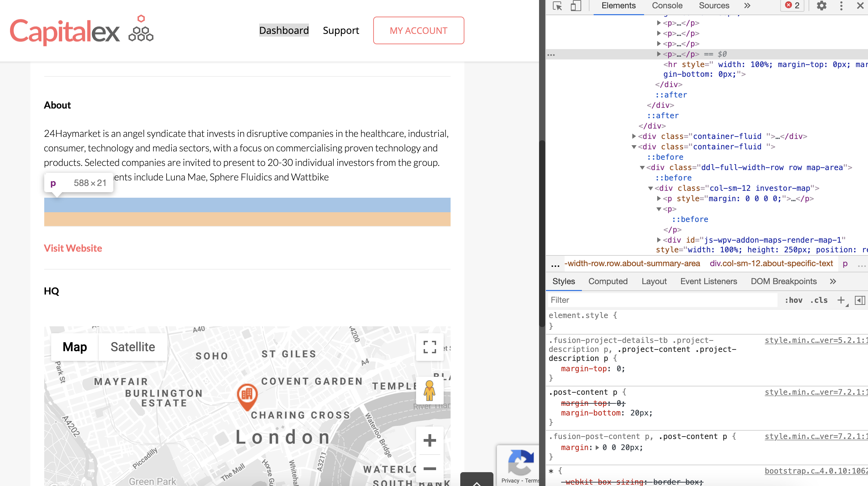Close the DevTools panel

click(860, 6)
